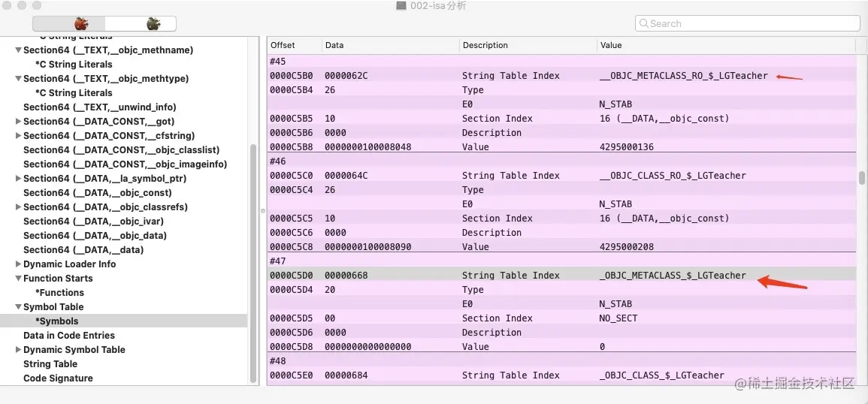Open *C String Literals under __objc_methname
Screen dimensions: 868x404
click(74, 64)
